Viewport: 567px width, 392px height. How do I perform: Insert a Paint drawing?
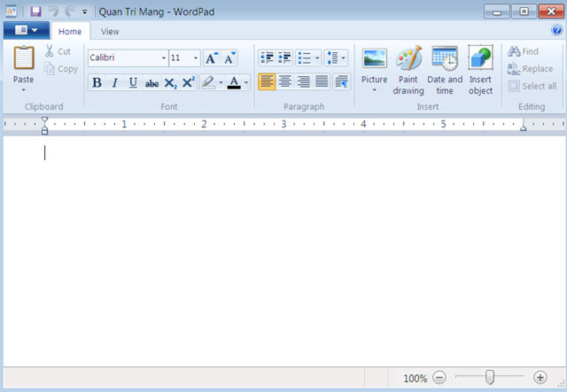click(x=408, y=70)
